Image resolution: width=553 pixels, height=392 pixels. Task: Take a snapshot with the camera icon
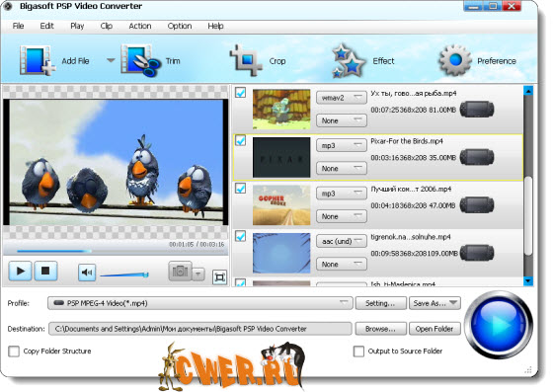(180, 272)
